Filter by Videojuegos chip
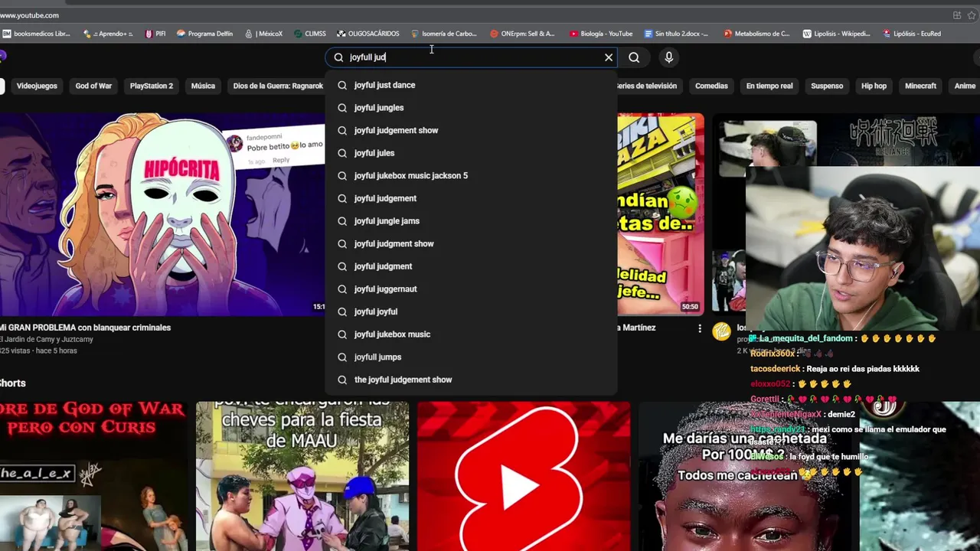The height and width of the screenshot is (551, 980). click(37, 86)
